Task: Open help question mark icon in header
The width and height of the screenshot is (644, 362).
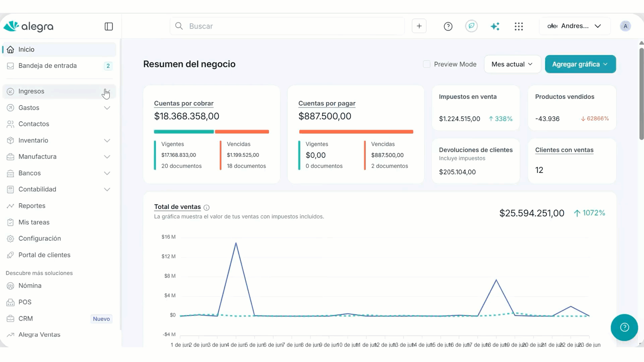Action: pos(448,26)
